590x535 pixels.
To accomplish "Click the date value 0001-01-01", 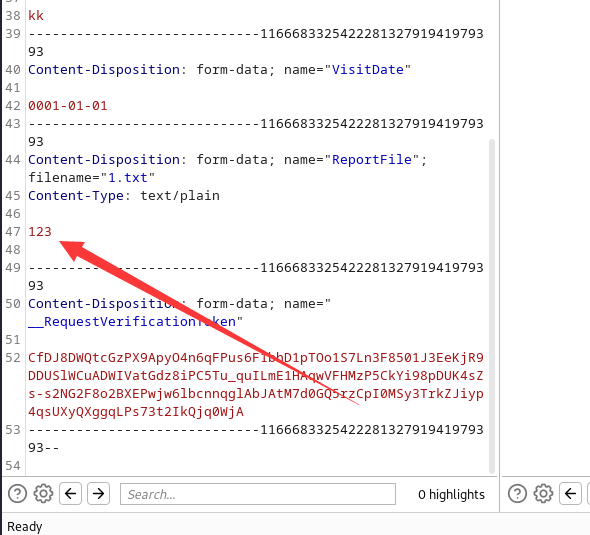I will 68,106.
